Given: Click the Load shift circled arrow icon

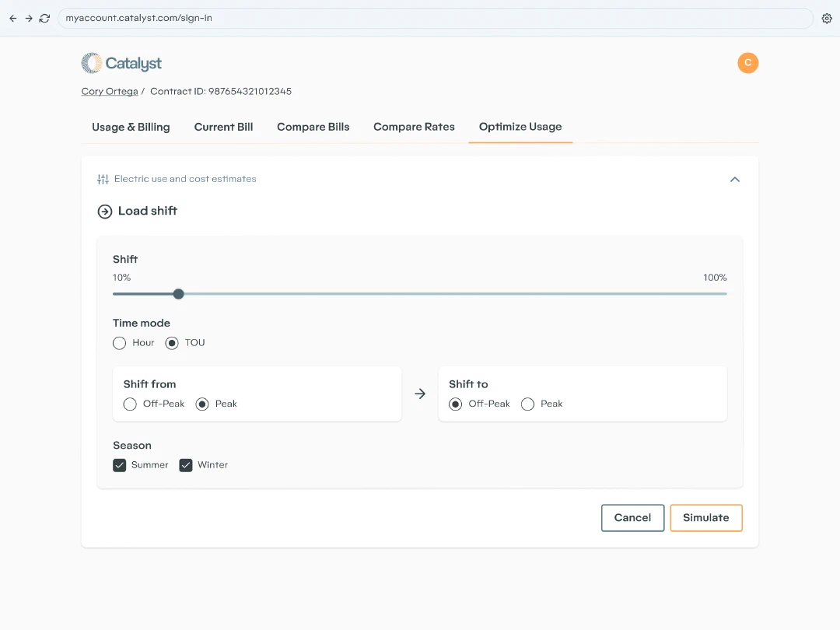Looking at the screenshot, I should point(105,212).
